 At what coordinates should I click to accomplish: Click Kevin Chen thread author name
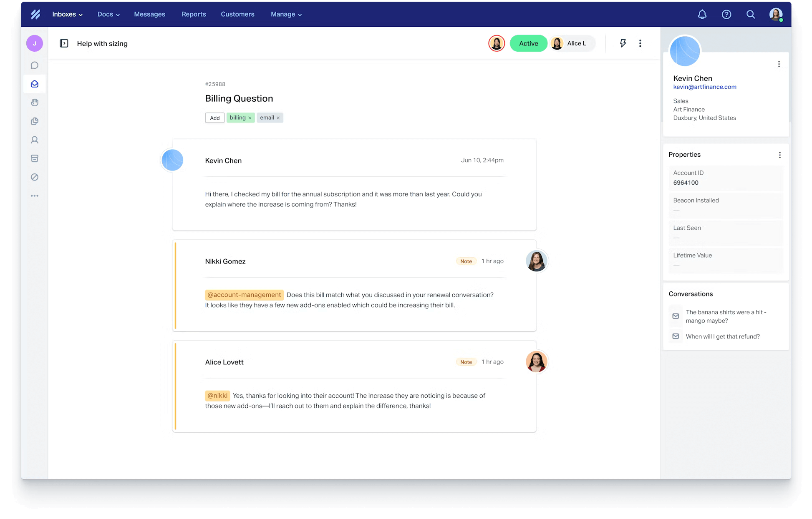223,161
